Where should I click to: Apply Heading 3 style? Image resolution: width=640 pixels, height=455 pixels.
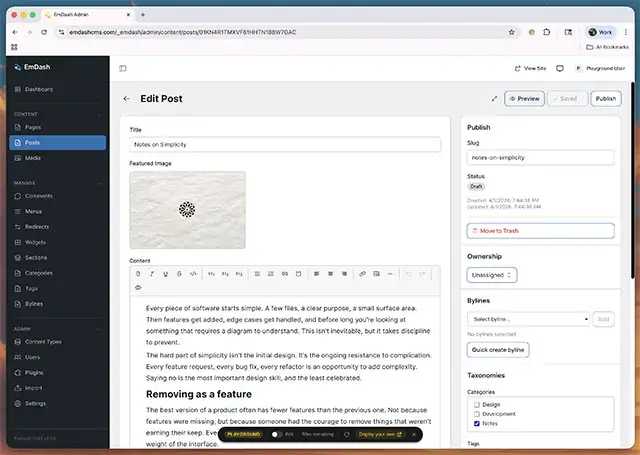(239, 274)
